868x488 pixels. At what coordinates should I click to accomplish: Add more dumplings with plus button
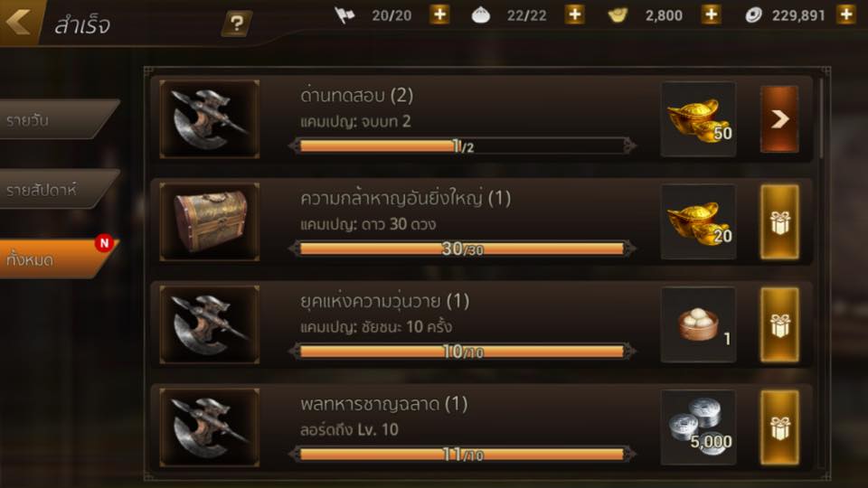coord(575,14)
